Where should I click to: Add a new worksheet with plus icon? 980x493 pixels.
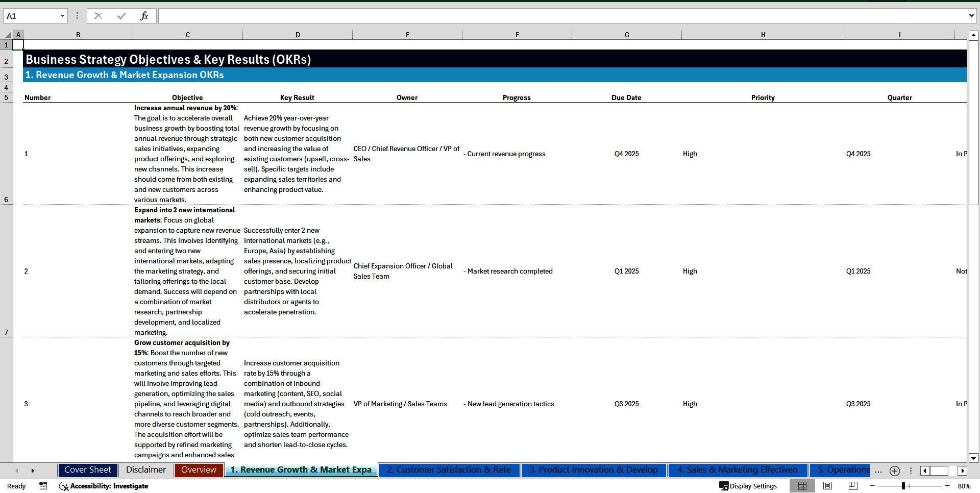point(894,471)
